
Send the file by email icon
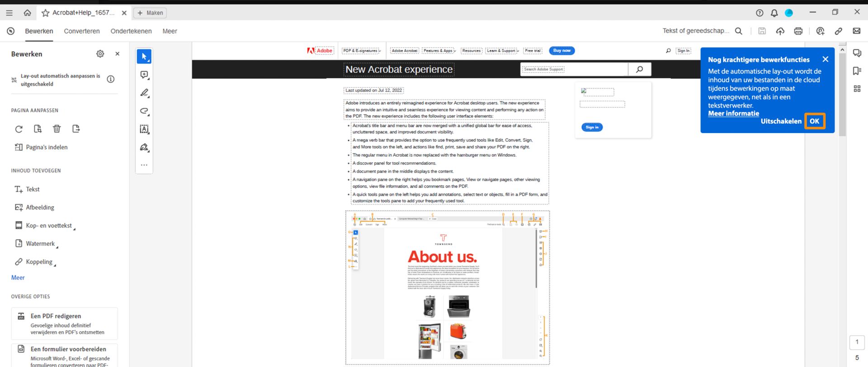click(x=856, y=31)
